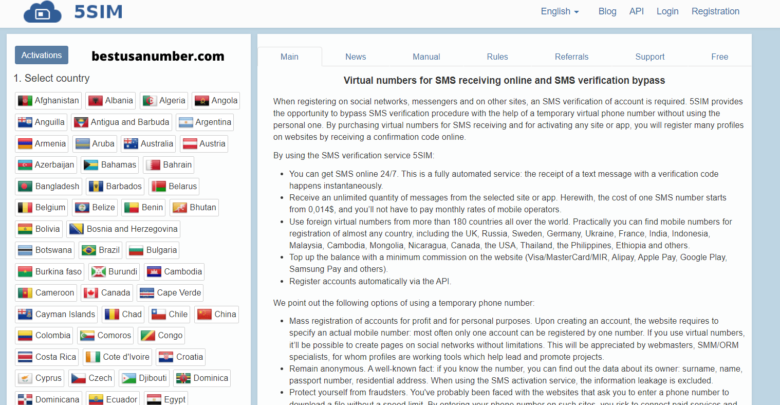Select Brazil country button
Viewport: 780px width, 405px height.
tap(100, 250)
